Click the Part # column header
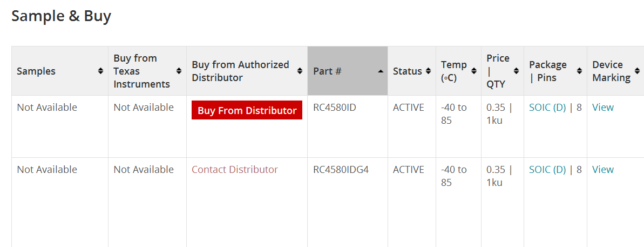 (327, 71)
